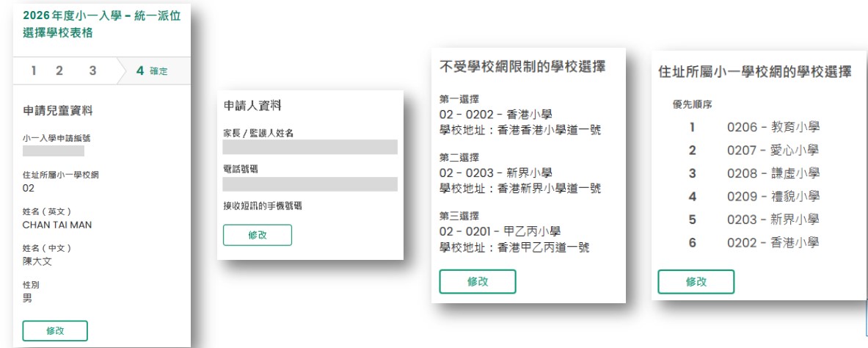Go to step 2 of the form
The width and height of the screenshot is (868, 348).
(59, 71)
